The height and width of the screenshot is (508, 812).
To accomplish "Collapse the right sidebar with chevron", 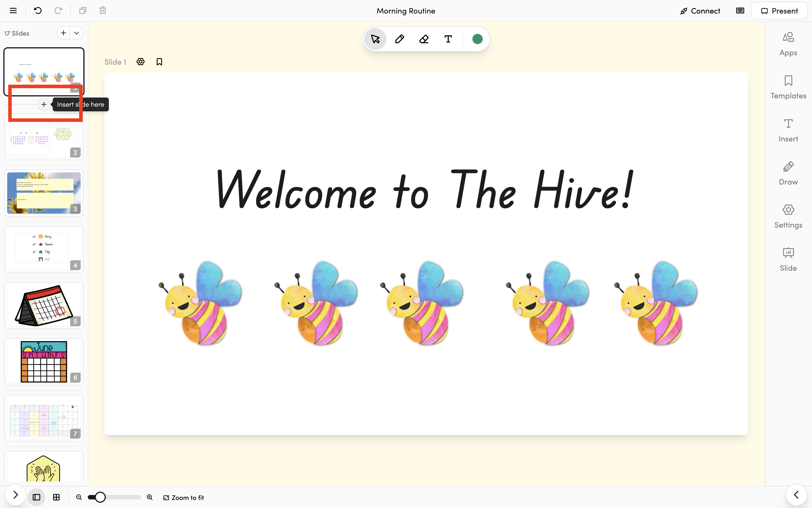I will [796, 495].
